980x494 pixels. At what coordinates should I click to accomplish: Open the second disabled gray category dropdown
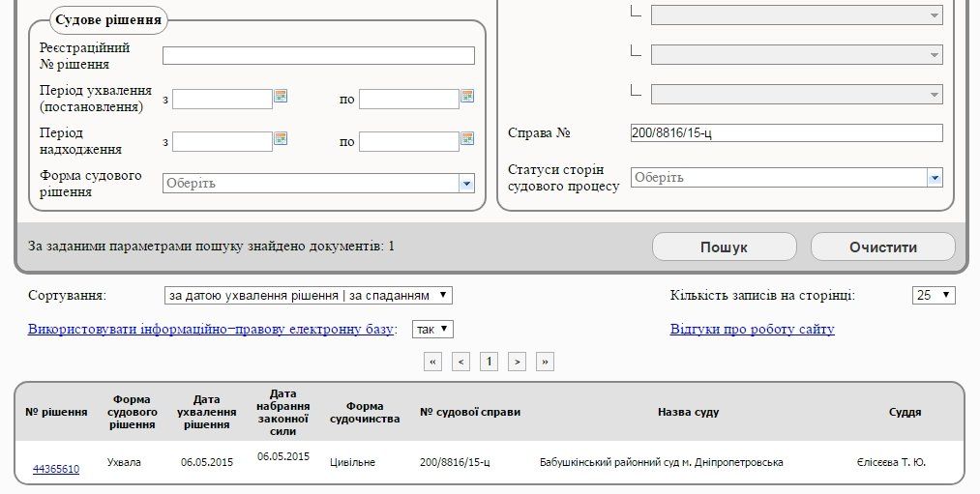[x=797, y=54]
